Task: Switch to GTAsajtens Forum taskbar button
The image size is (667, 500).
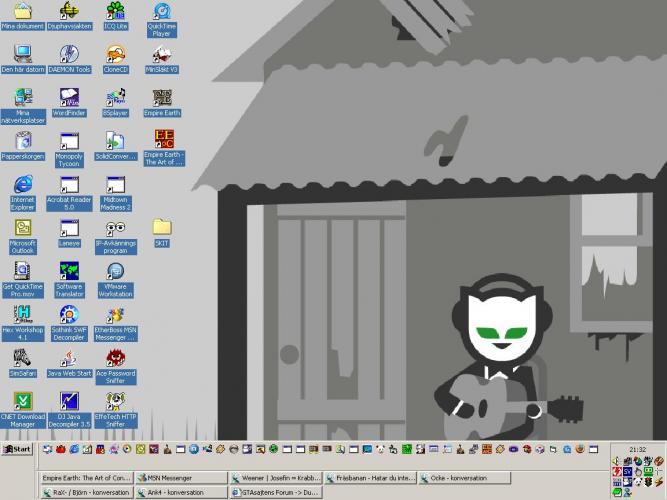Action: pos(276,492)
